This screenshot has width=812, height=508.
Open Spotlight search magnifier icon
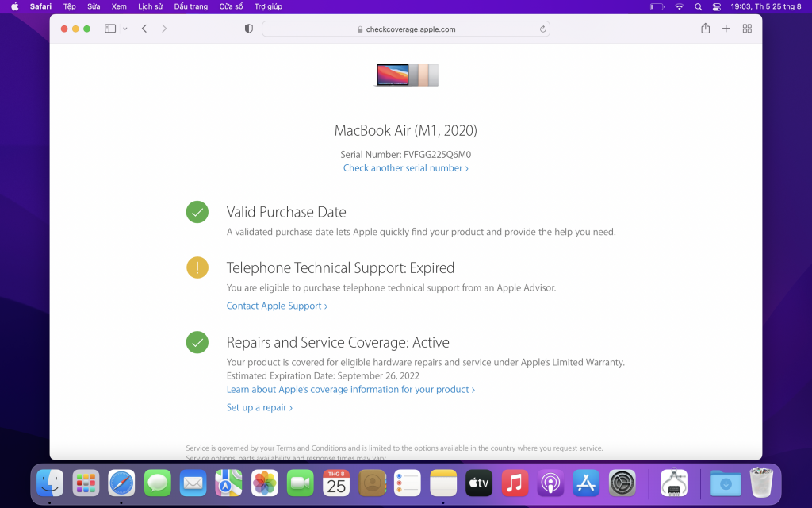(698, 6)
